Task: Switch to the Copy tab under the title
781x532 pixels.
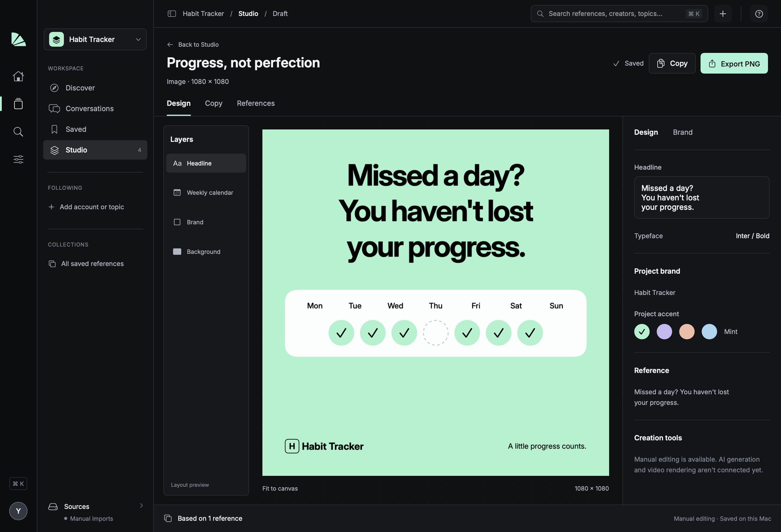Action: pos(214,103)
